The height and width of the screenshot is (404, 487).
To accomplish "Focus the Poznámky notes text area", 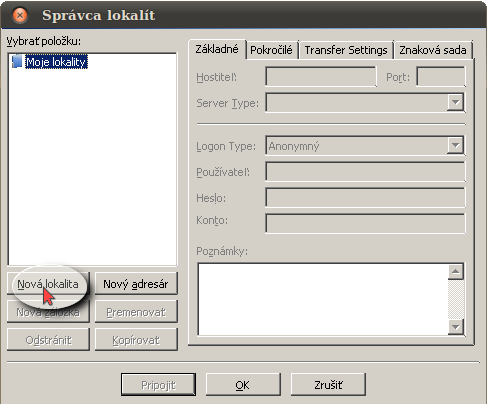I will tap(323, 299).
